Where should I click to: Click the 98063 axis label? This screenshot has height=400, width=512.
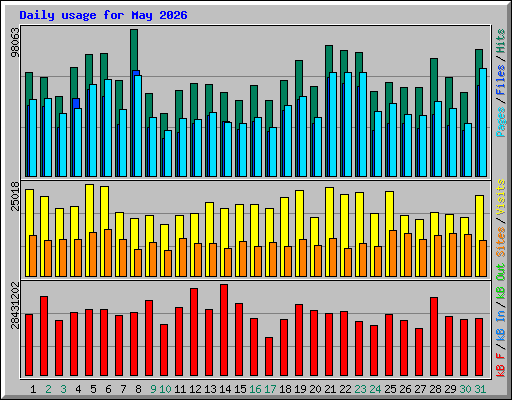[15, 42]
